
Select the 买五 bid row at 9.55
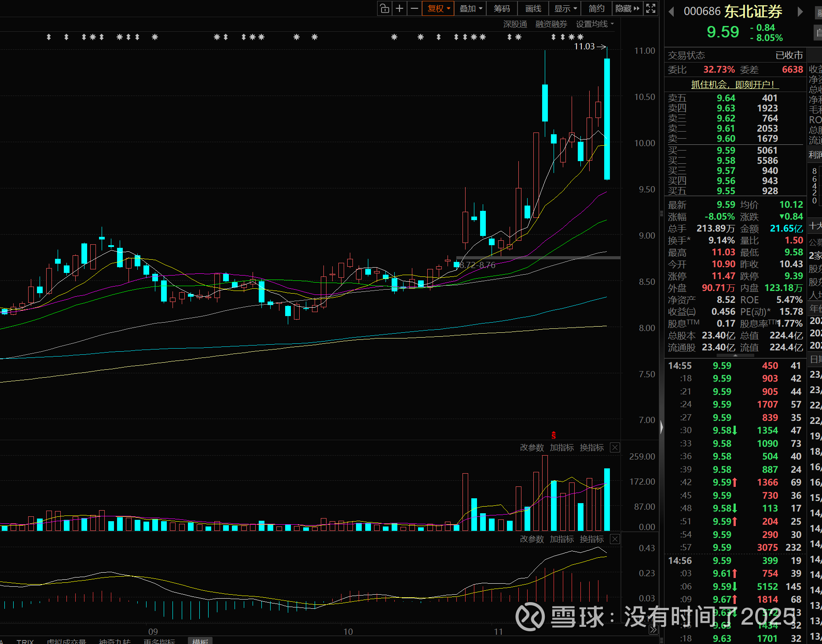point(735,191)
